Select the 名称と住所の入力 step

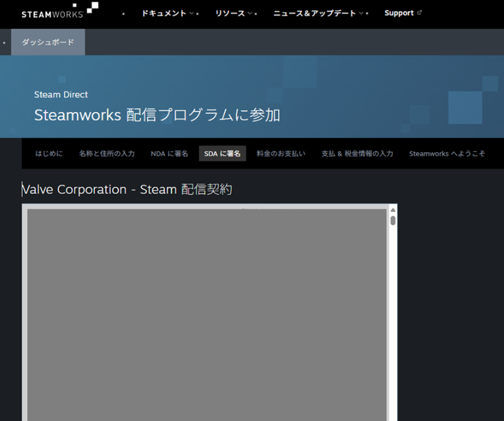(x=107, y=154)
